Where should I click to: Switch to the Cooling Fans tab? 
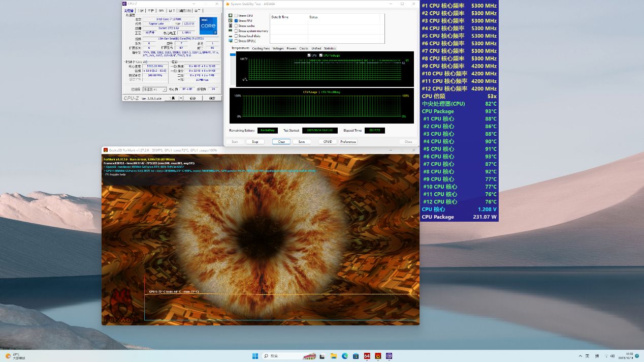tap(261, 48)
